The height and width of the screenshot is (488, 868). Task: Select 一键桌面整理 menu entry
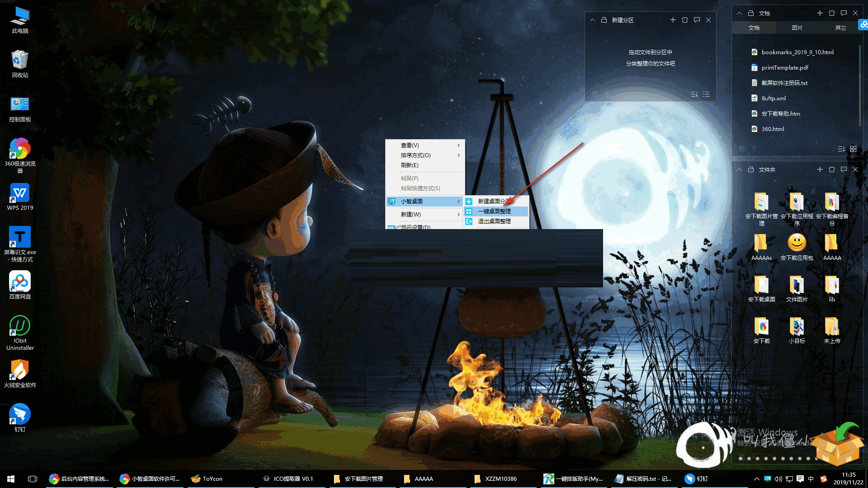494,211
